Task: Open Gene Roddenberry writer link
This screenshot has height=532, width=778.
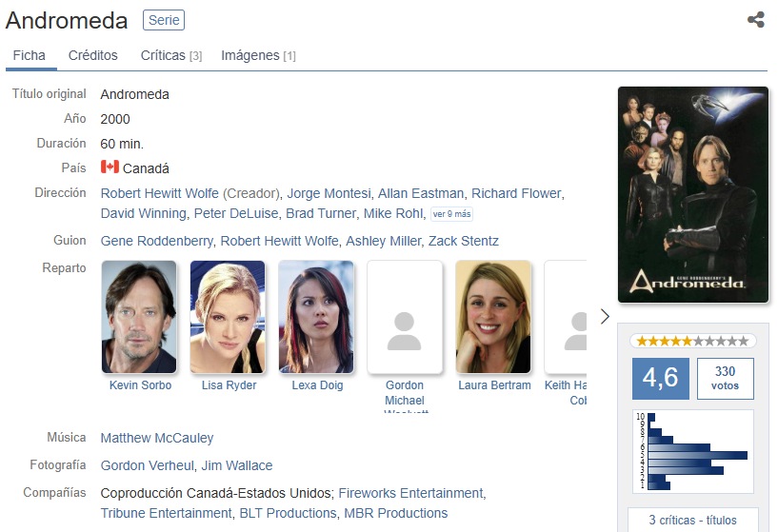Action: click(157, 241)
